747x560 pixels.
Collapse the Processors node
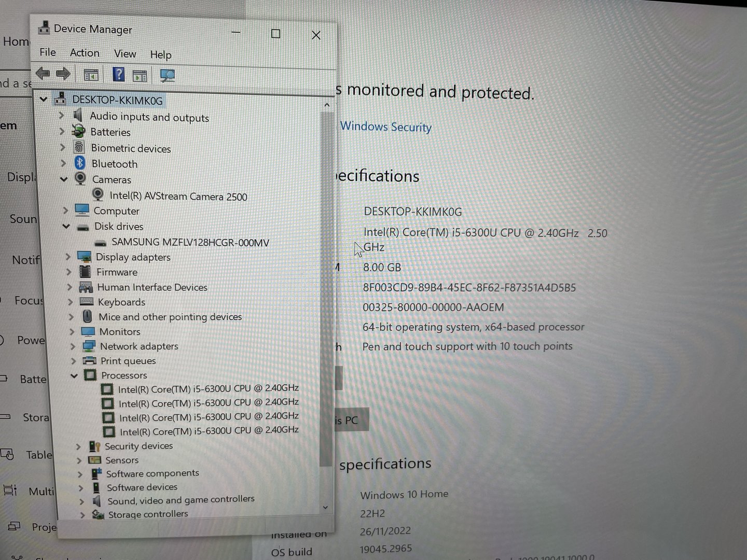(x=74, y=375)
